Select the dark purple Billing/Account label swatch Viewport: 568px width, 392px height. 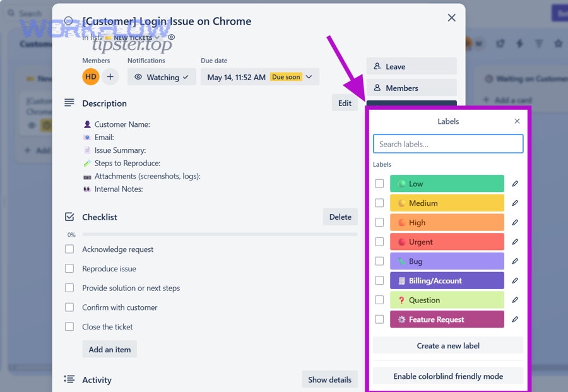click(447, 280)
